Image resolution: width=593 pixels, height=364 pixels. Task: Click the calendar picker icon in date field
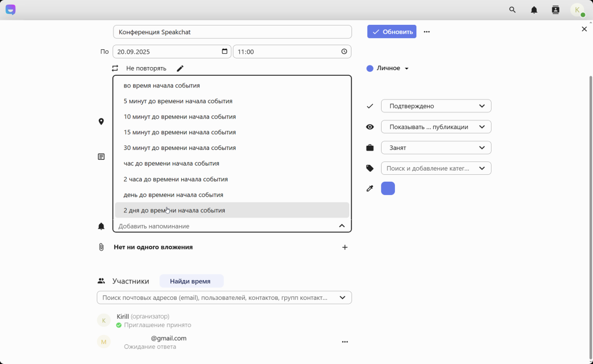click(x=225, y=52)
